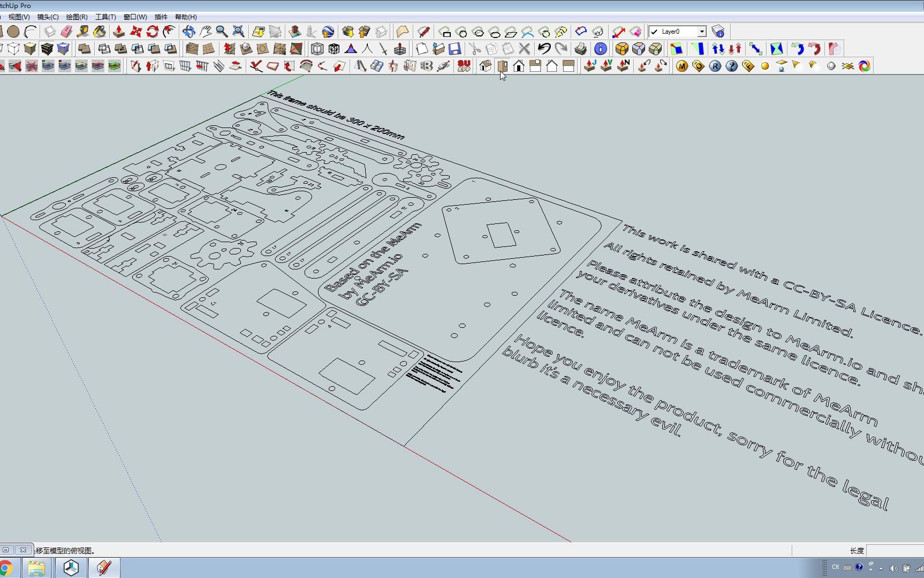Click the J push-pull plugin icon

(590, 66)
